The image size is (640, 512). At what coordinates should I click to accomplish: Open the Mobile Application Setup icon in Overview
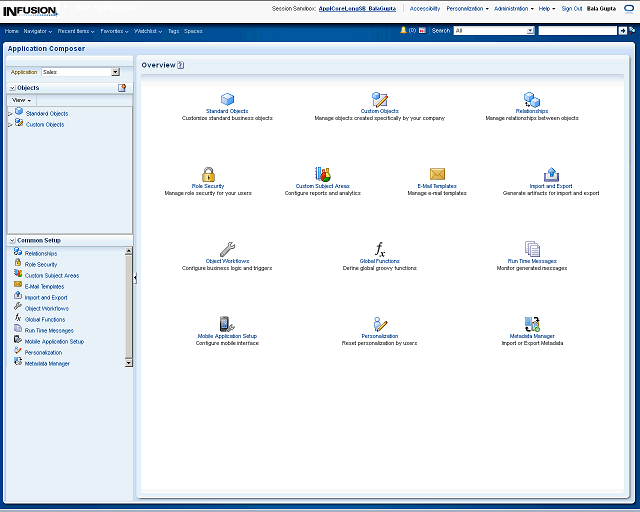227,324
